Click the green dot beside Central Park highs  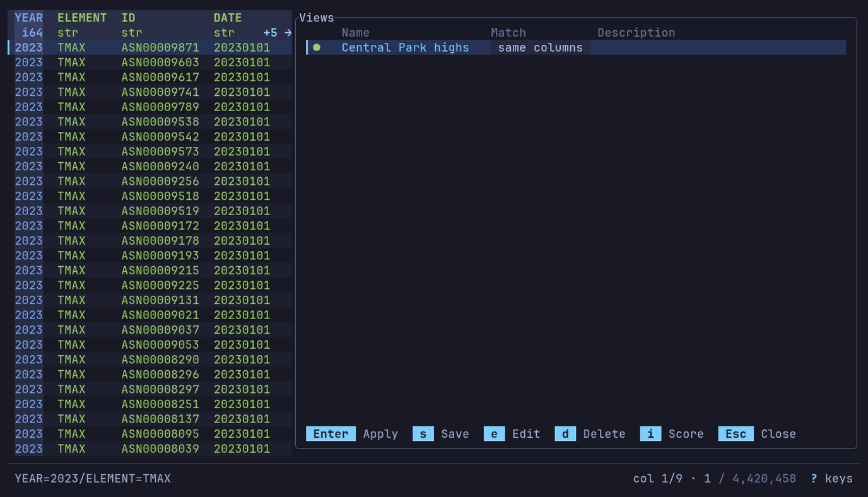point(317,47)
